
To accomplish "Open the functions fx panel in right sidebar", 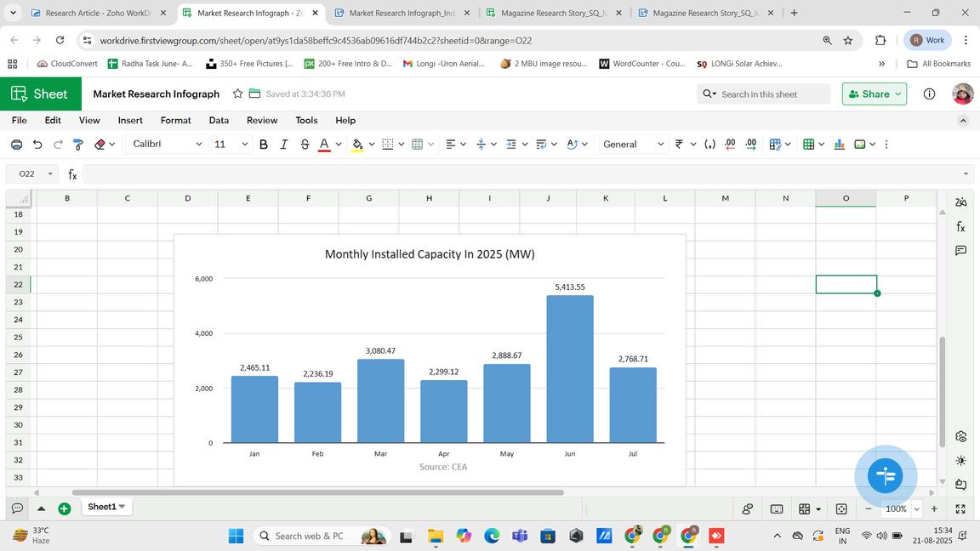I will click(960, 227).
